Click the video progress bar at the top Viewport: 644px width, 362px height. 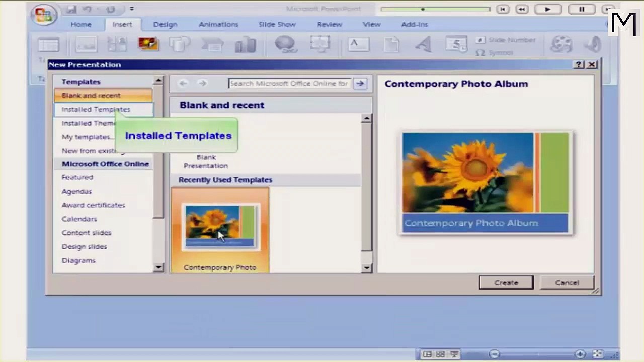click(x=436, y=9)
